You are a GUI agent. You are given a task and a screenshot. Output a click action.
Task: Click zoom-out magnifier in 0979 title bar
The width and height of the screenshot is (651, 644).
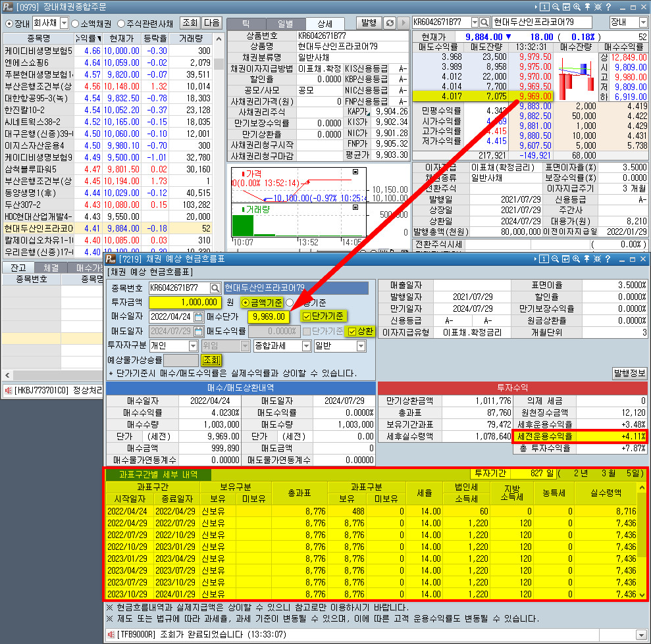(556, 7)
